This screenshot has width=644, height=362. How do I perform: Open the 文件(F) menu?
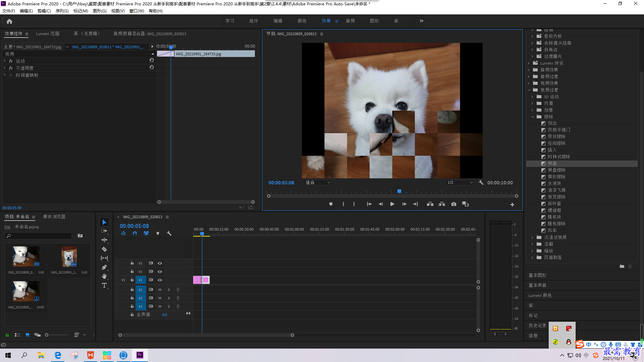tap(9, 11)
